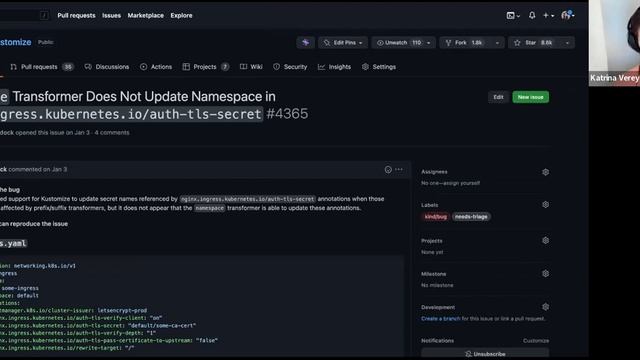This screenshot has height=360, width=640.
Task: Switch to Wiki tab
Action: click(x=251, y=67)
